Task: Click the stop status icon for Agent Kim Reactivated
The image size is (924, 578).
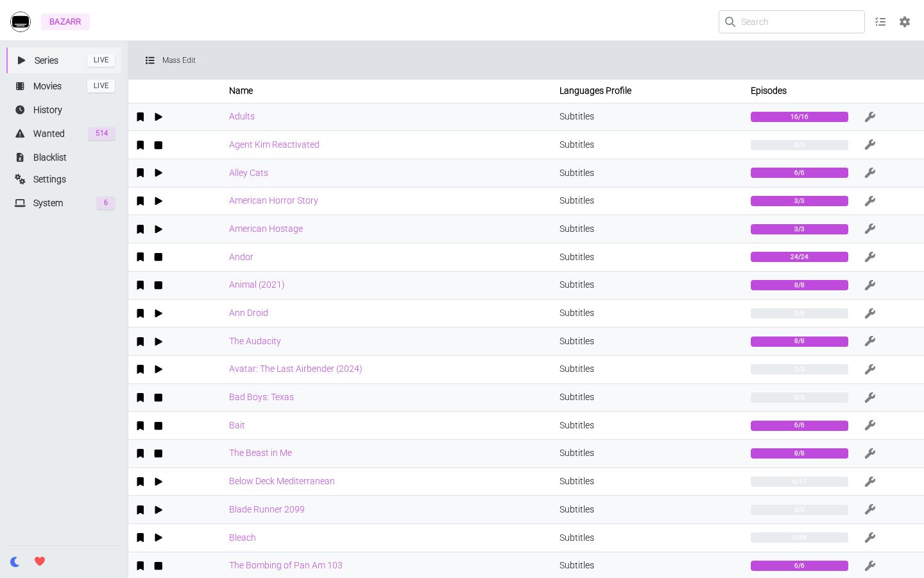Action: [158, 145]
